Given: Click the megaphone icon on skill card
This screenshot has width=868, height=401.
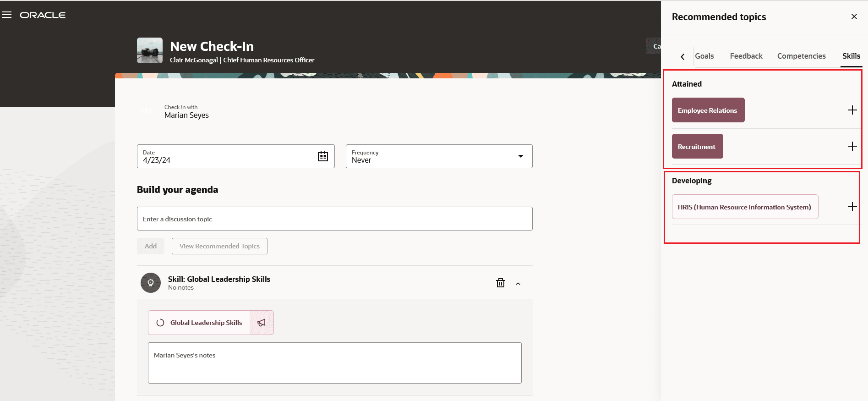Looking at the screenshot, I should coord(262,323).
